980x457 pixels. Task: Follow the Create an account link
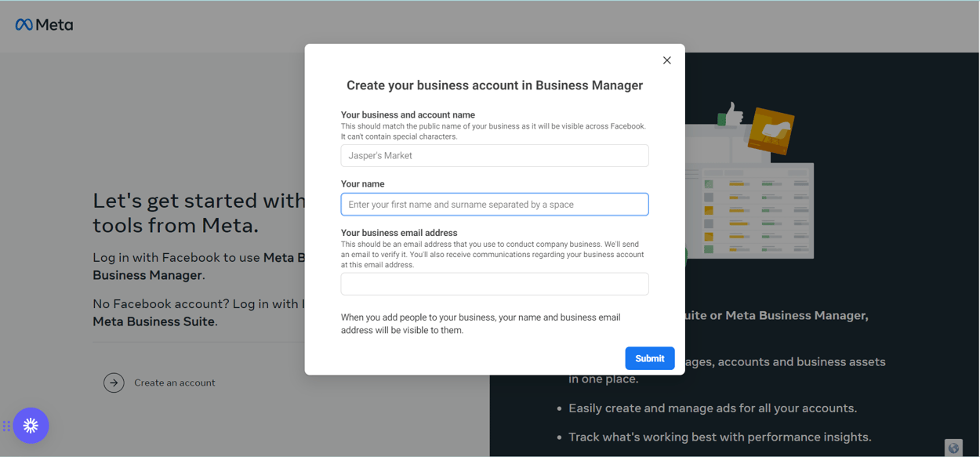[x=159, y=383]
